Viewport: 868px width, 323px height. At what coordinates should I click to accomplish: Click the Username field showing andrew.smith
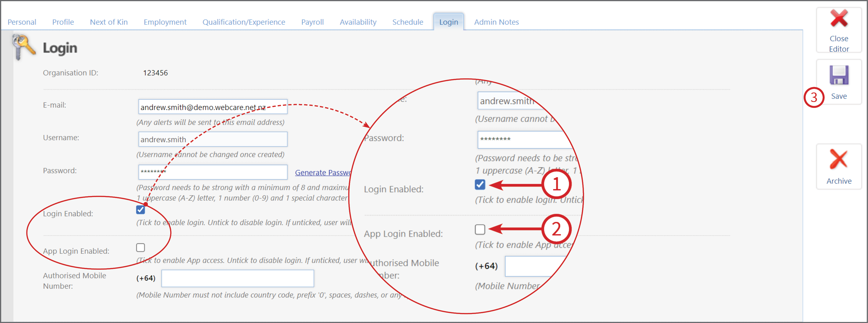pos(212,139)
